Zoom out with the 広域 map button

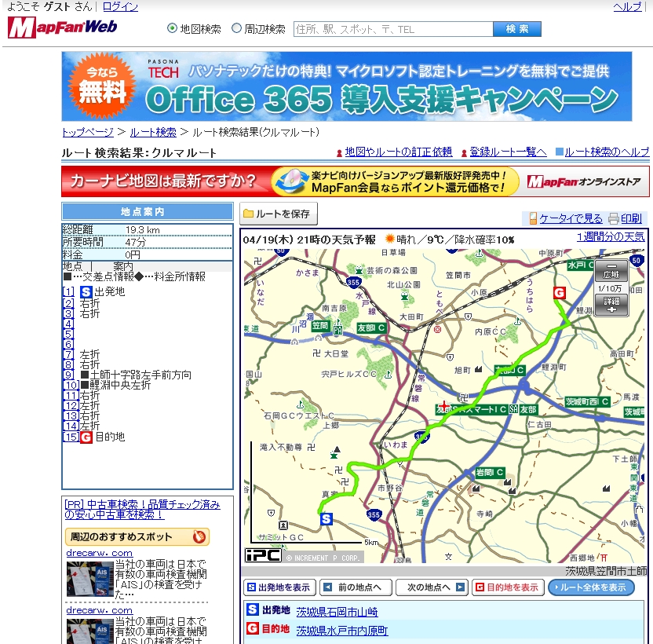(x=611, y=271)
